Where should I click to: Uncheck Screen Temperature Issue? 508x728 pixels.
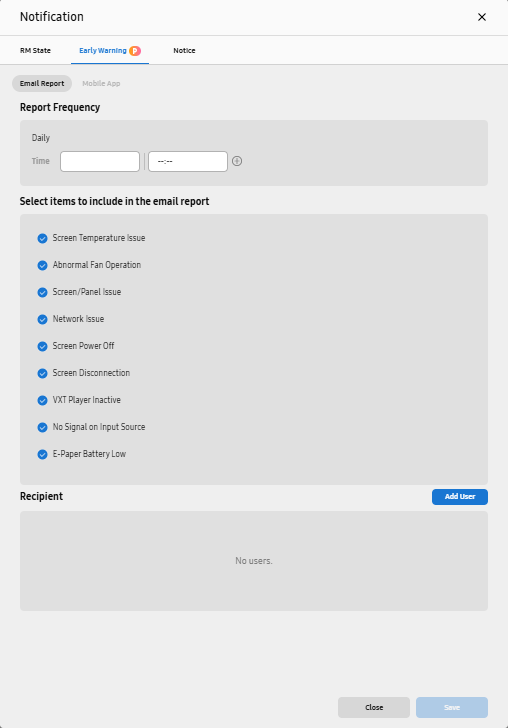(x=42, y=238)
